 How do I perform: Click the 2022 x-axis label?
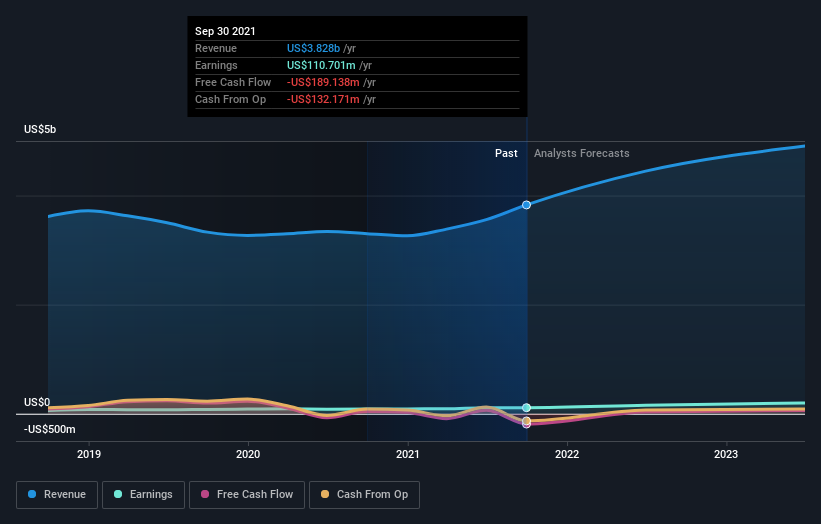click(567, 454)
